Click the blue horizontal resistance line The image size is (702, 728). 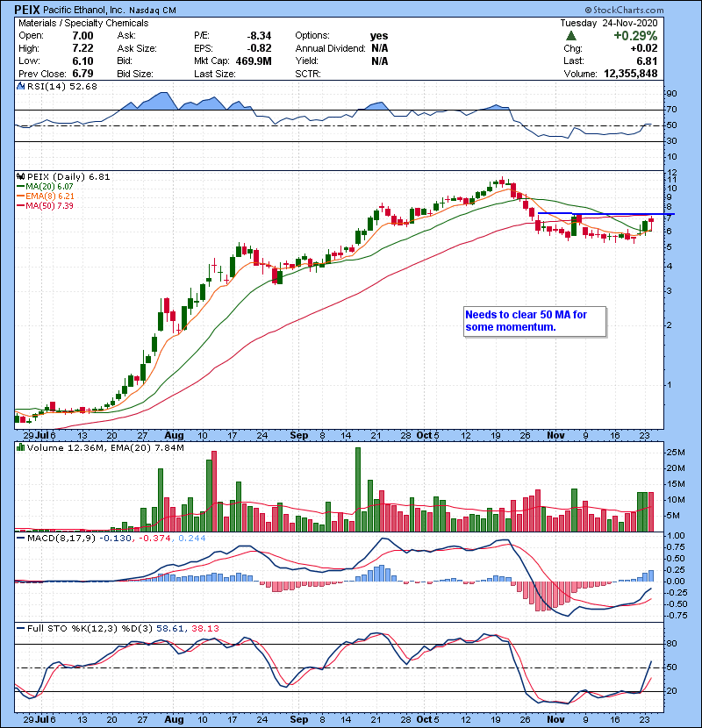coord(605,213)
